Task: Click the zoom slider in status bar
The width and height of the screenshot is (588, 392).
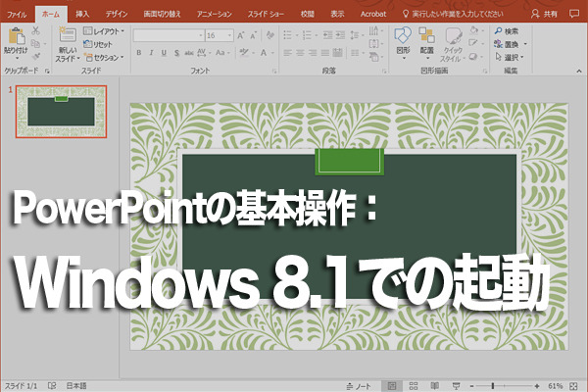Action: pyautogui.click(x=504, y=385)
